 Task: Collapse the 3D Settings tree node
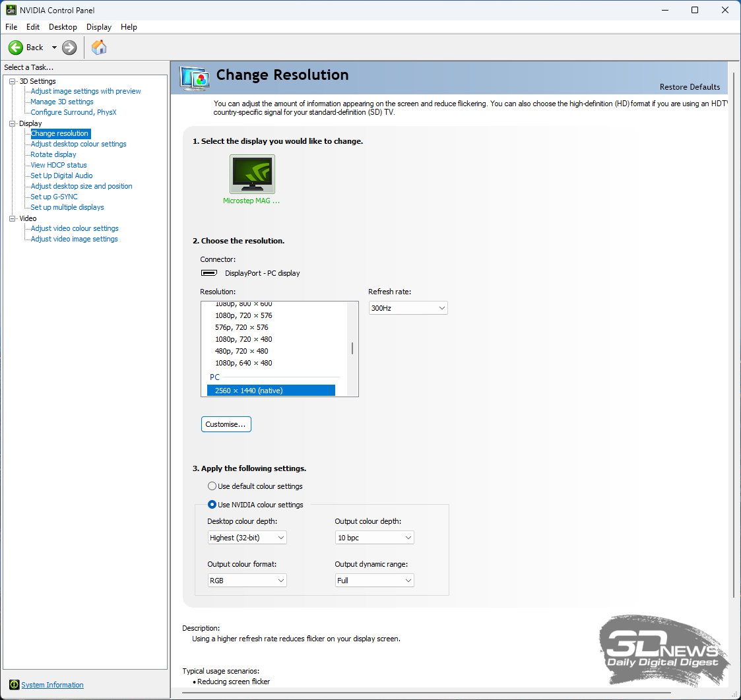12,81
